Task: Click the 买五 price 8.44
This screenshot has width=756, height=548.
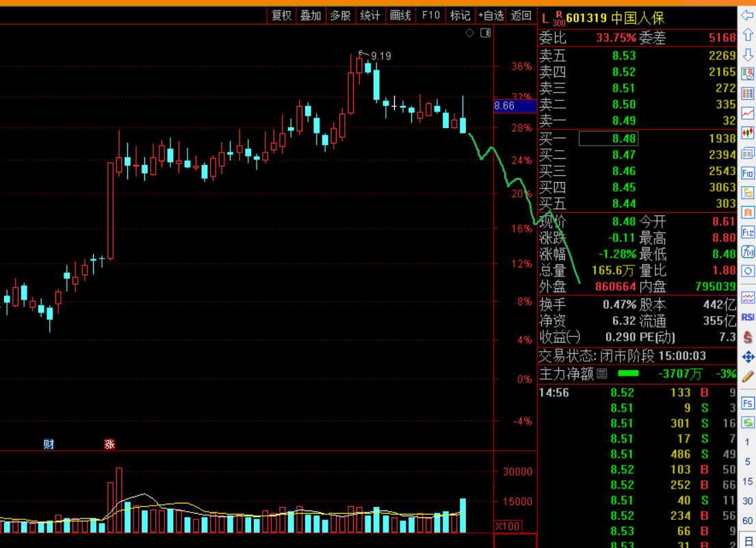Action: pyautogui.click(x=624, y=204)
